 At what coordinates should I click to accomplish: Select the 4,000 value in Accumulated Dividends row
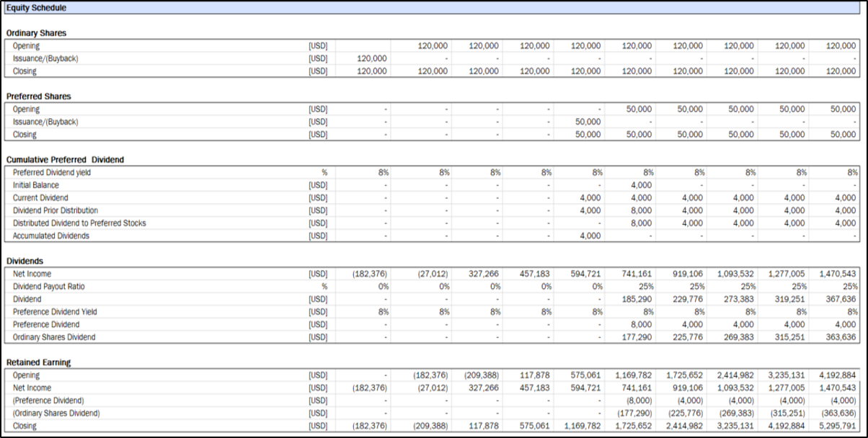[x=590, y=236]
